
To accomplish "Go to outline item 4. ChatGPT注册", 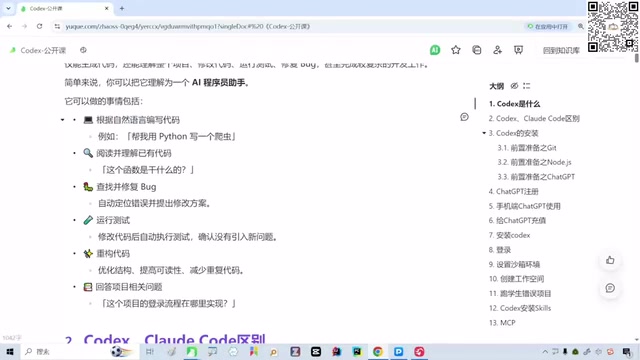I will pos(513,191).
